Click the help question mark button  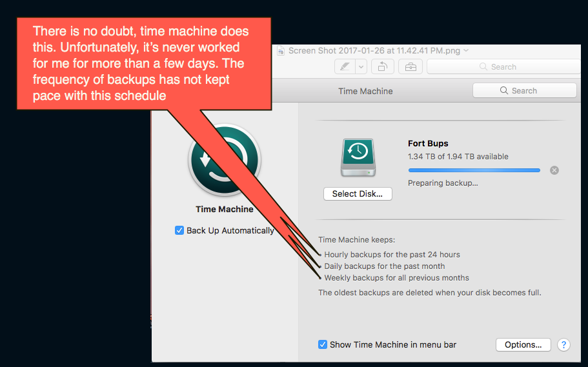[563, 344]
